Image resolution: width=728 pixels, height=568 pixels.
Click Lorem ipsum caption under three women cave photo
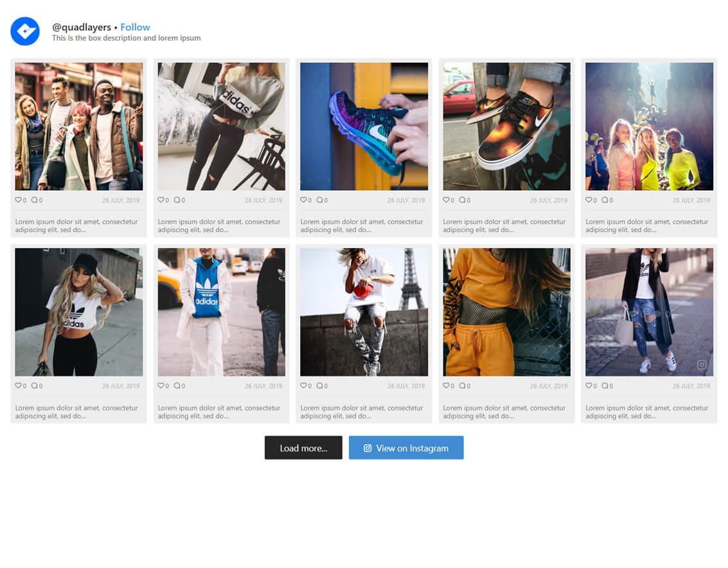[x=647, y=226]
